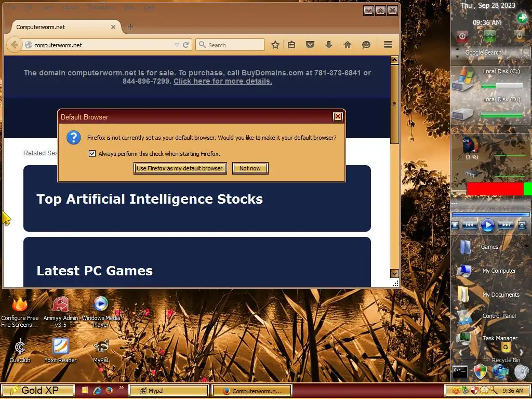Open the URL history dropdown arrow

[177, 45]
